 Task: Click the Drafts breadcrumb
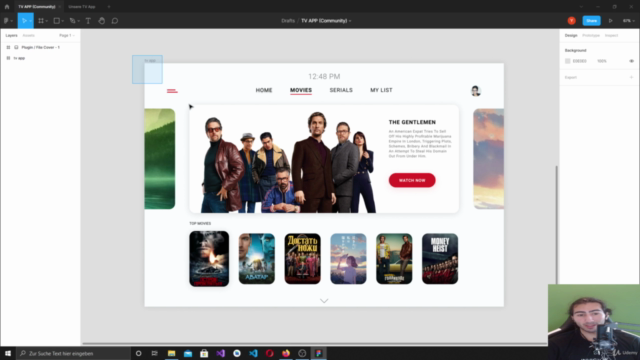click(288, 21)
